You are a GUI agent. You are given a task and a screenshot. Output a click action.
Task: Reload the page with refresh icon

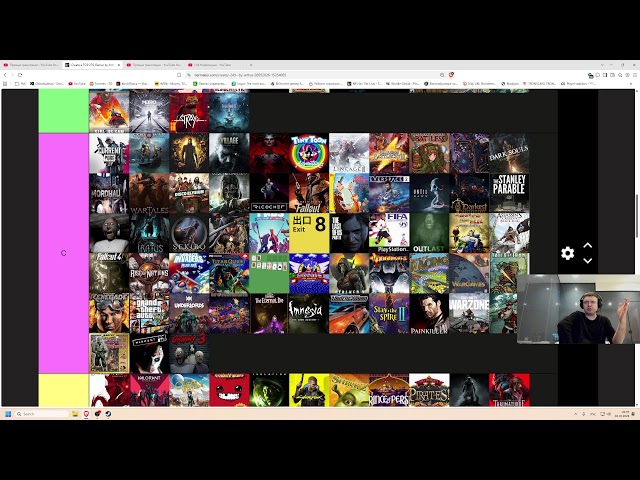[x=20, y=75]
